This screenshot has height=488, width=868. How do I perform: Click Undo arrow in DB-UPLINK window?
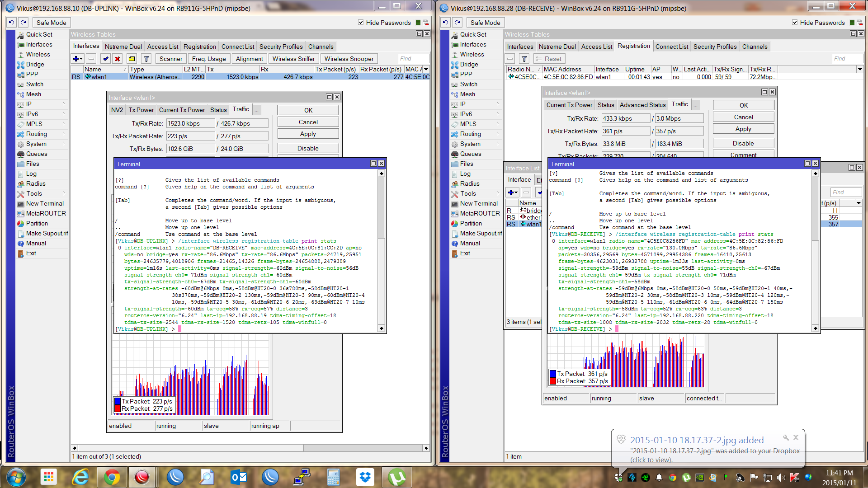point(12,22)
